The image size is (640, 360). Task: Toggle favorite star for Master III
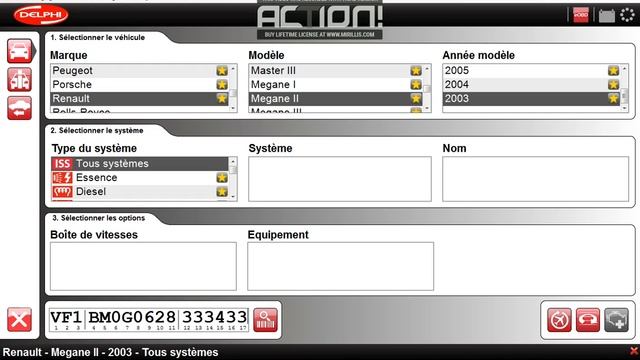tap(416, 71)
